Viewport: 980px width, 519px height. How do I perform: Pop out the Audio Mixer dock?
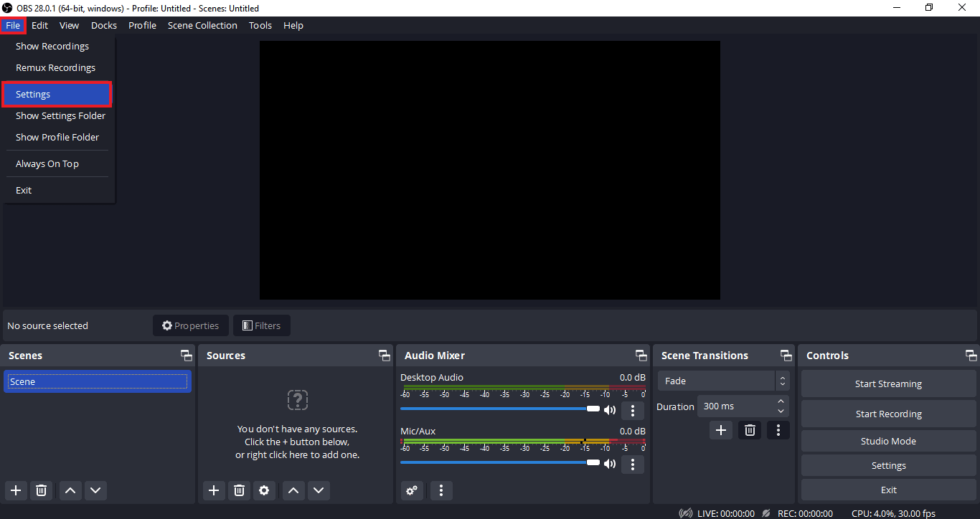point(641,356)
